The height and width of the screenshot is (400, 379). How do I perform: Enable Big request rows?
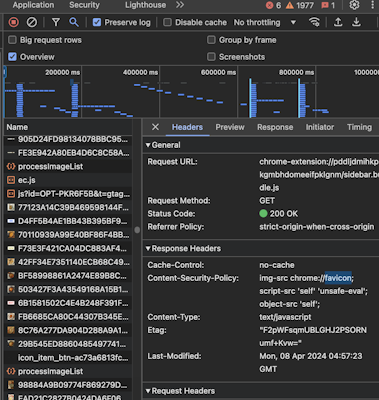12,40
